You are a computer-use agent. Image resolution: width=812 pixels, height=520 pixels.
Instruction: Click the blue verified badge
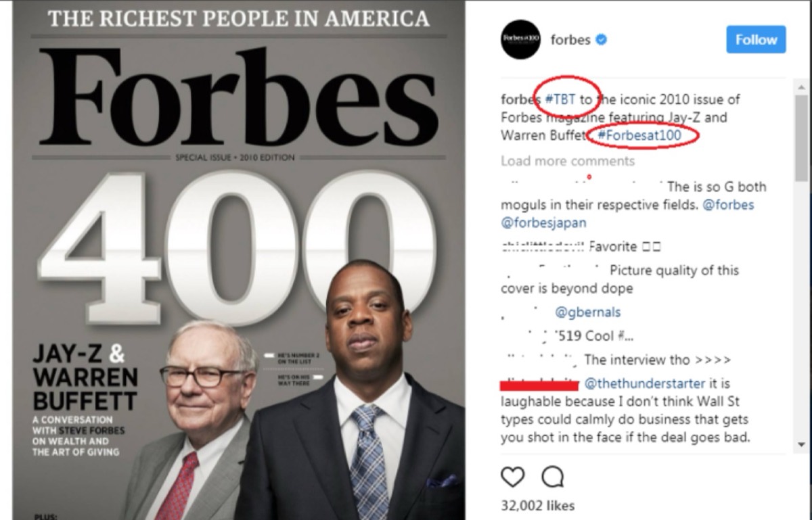601,40
